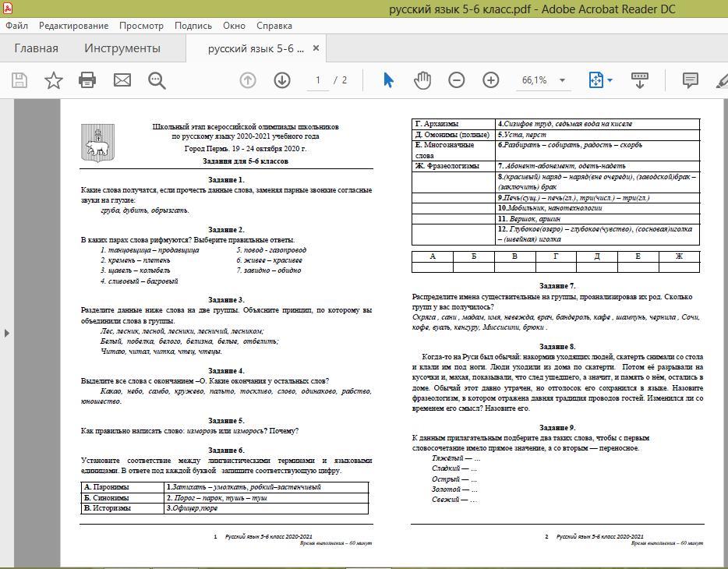This screenshot has width=728, height=569.
Task: Click the line Золотой — ...
Action: pyautogui.click(x=454, y=489)
